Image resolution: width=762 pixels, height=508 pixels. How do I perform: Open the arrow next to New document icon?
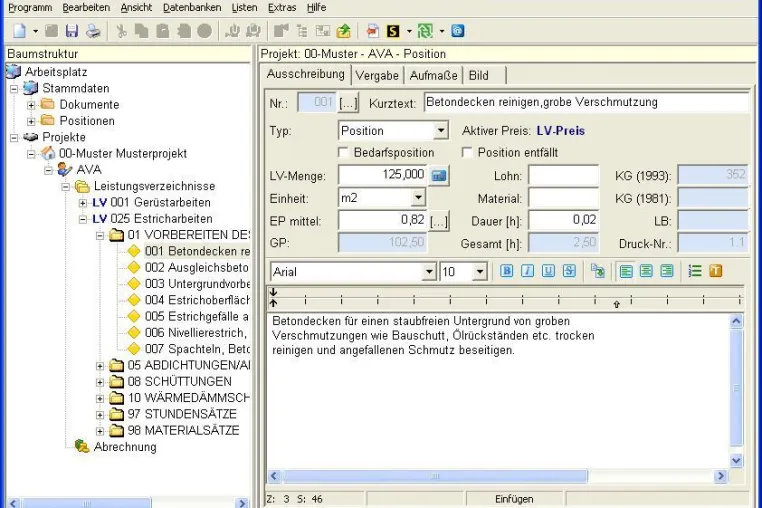pos(35,32)
